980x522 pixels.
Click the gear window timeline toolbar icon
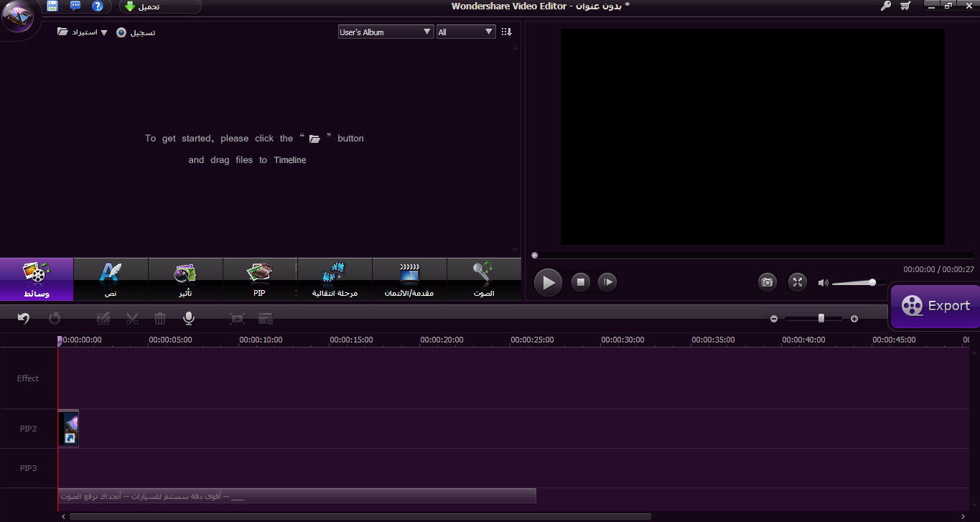coord(266,318)
